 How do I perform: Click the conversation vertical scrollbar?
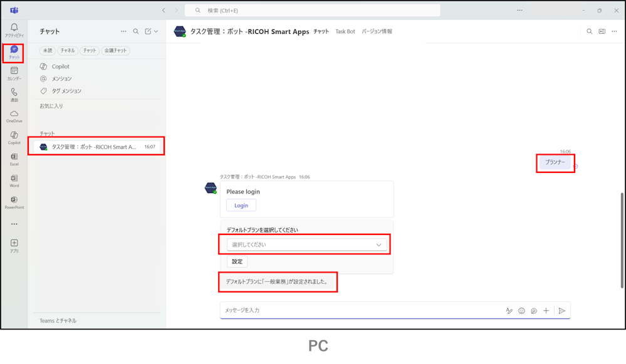[622, 241]
